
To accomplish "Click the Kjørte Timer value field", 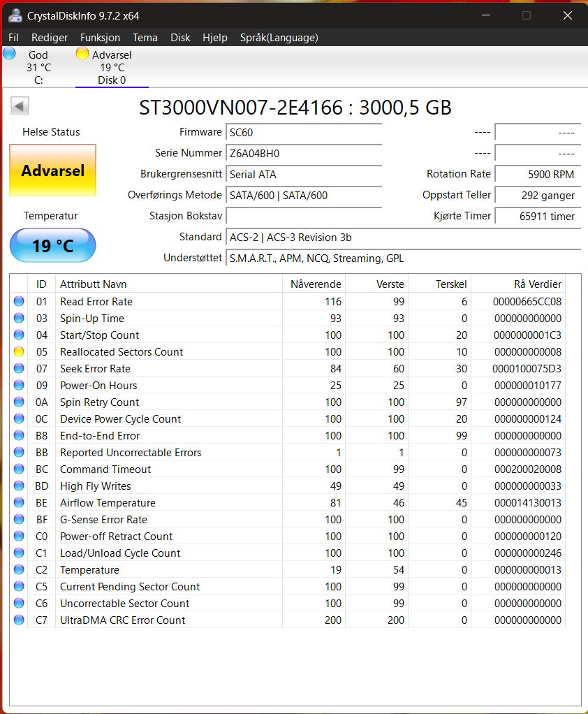I will pos(537,217).
